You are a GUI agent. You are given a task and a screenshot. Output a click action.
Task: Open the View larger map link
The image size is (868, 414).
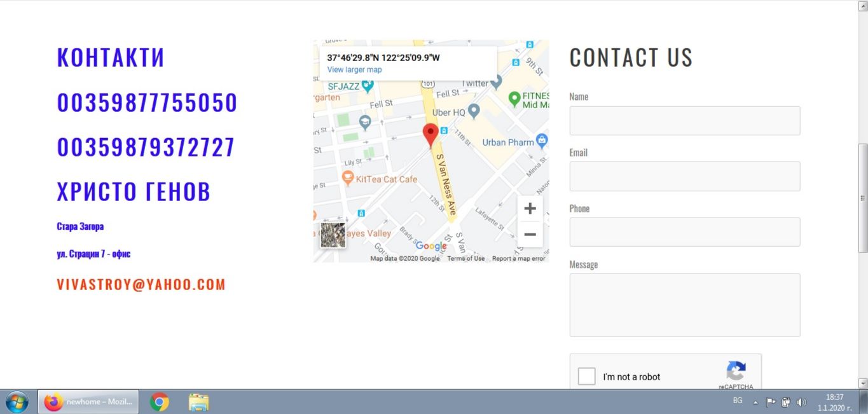pos(354,69)
